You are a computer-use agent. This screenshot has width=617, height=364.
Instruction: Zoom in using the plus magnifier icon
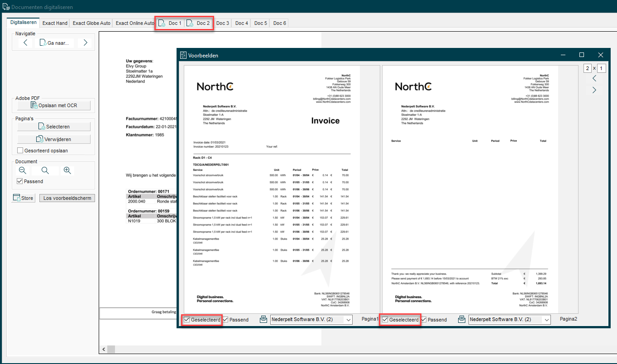tap(67, 170)
